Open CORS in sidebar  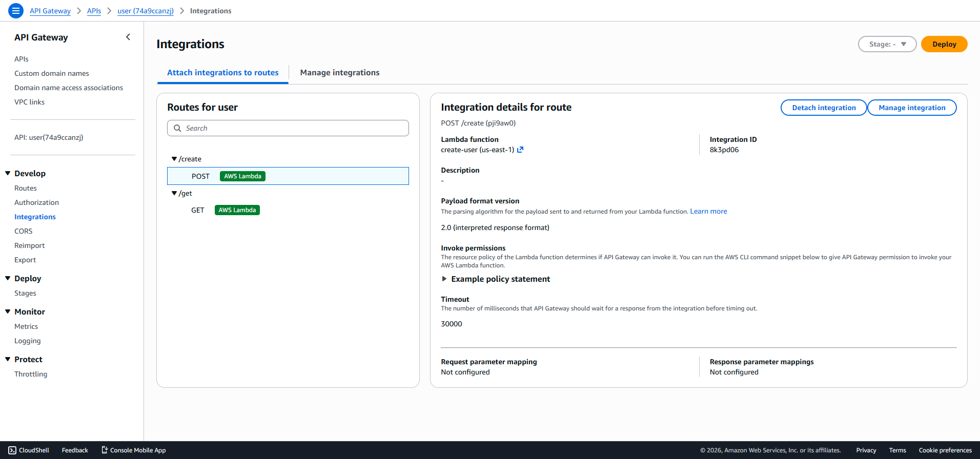[23, 231]
